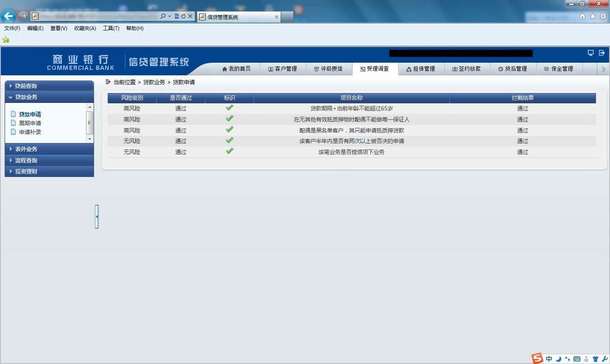Click the browser address bar URL field
Viewport: 610px width, 364px height.
(x=99, y=16)
